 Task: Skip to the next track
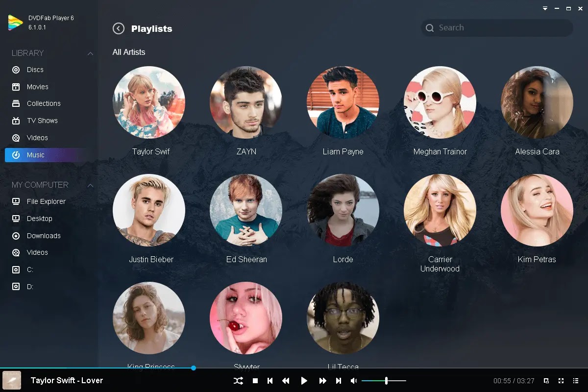coord(339,381)
